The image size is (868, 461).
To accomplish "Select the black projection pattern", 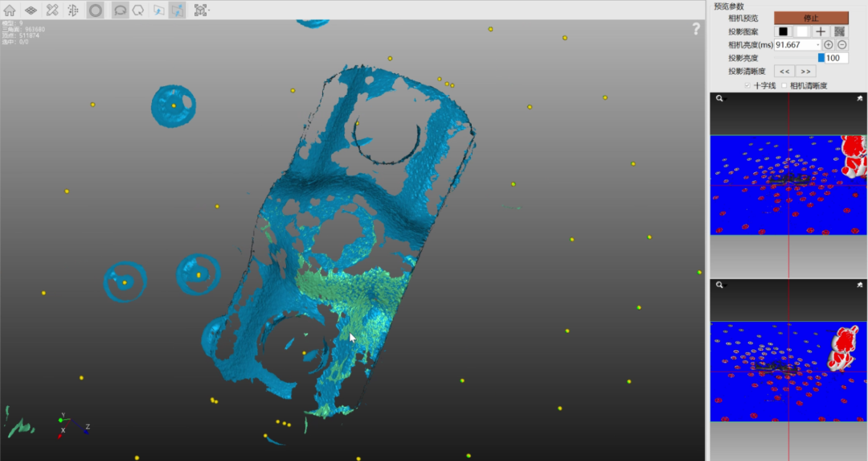I will coord(783,31).
